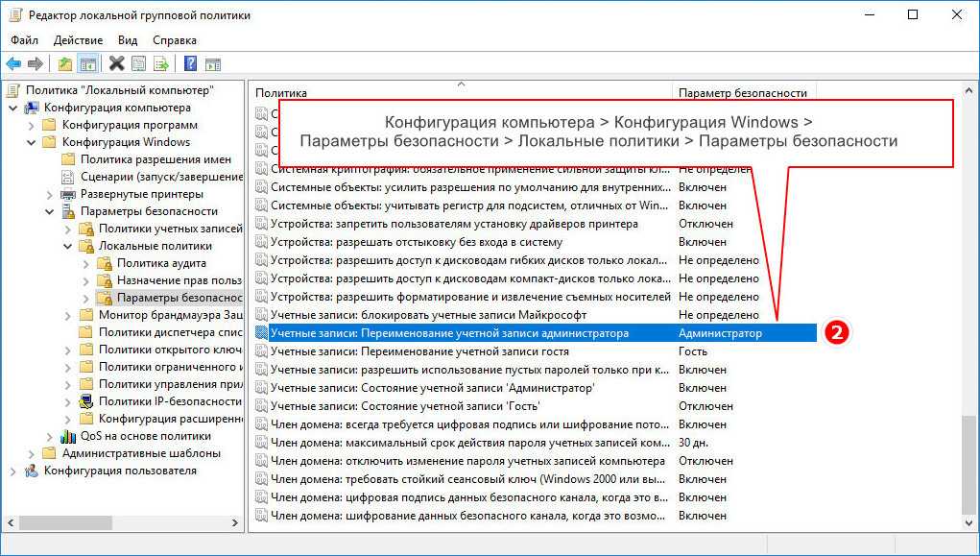
Task: Expand the 'Конфигурация программ' tree node
Action: [32, 125]
